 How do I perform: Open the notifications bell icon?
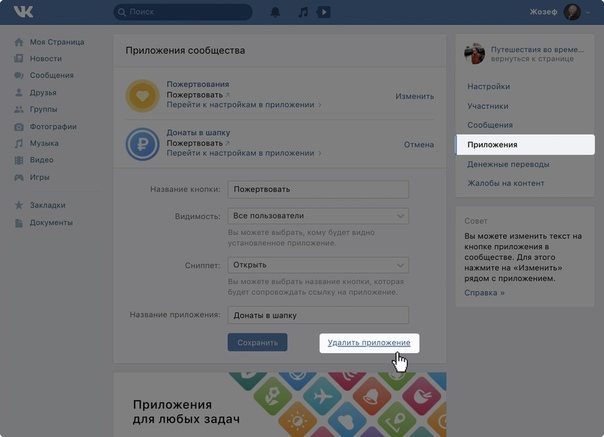tap(275, 12)
